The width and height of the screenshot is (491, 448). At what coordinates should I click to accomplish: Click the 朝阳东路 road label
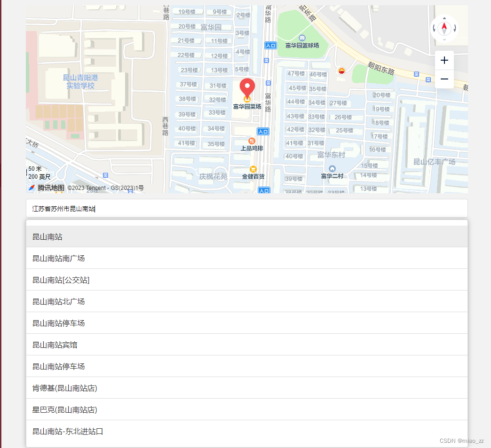tap(381, 68)
